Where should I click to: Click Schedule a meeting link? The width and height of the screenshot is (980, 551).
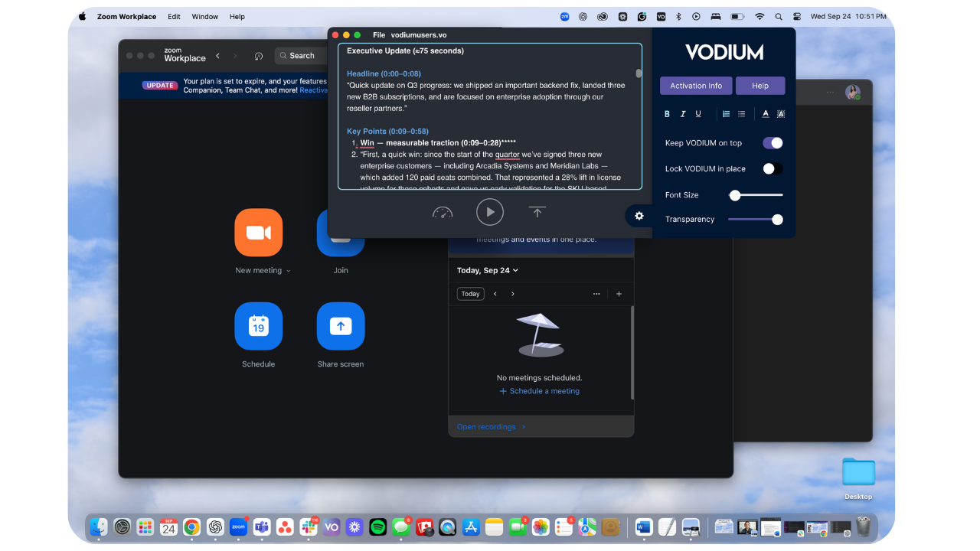click(x=540, y=391)
